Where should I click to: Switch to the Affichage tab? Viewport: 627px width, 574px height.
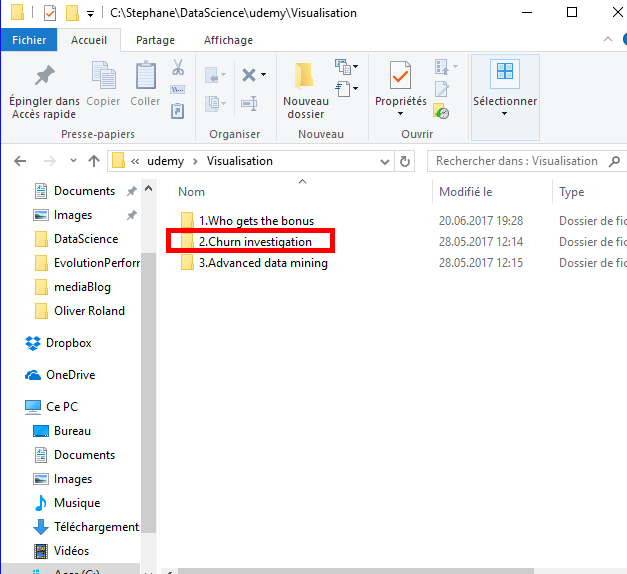(x=228, y=40)
